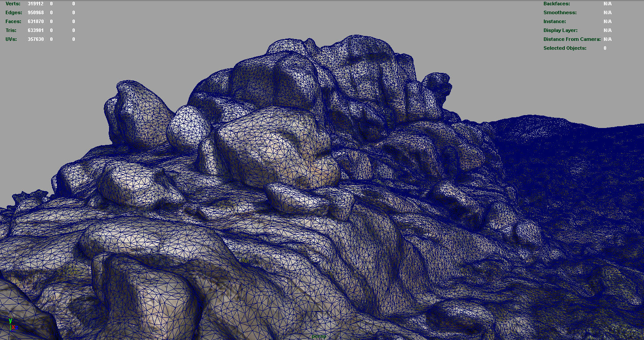This screenshot has height=340, width=644.
Task: Click the N/A value beside Smoothness
Action: click(608, 12)
